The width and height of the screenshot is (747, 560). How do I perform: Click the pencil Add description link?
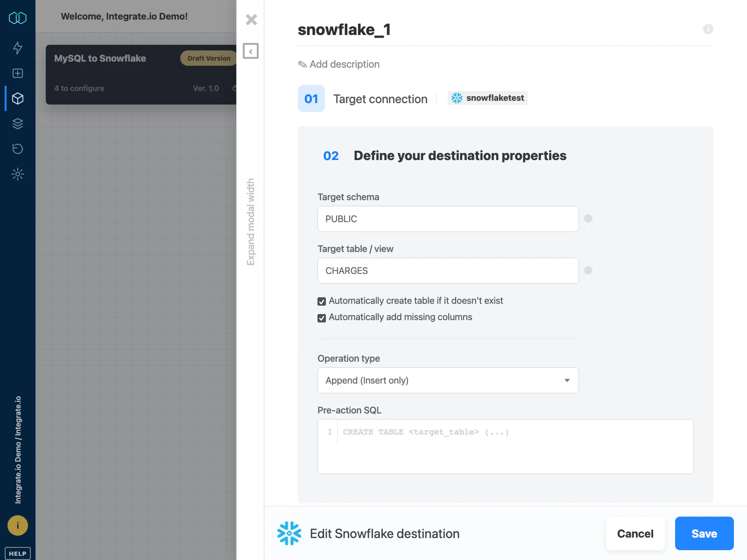click(339, 64)
